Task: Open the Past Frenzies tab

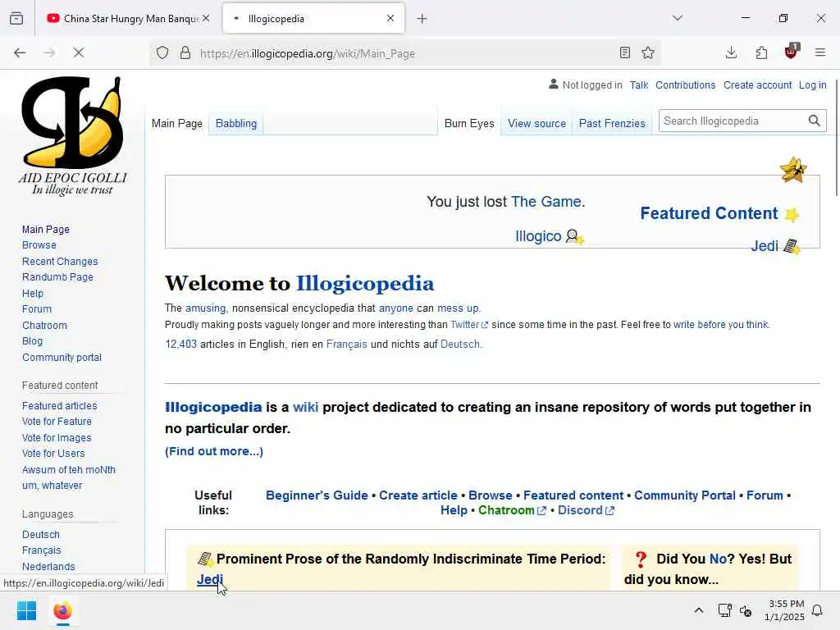Action: pos(612,123)
